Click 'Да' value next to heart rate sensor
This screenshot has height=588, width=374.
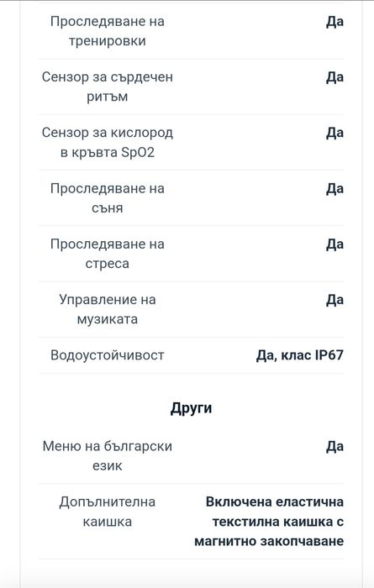(x=334, y=77)
